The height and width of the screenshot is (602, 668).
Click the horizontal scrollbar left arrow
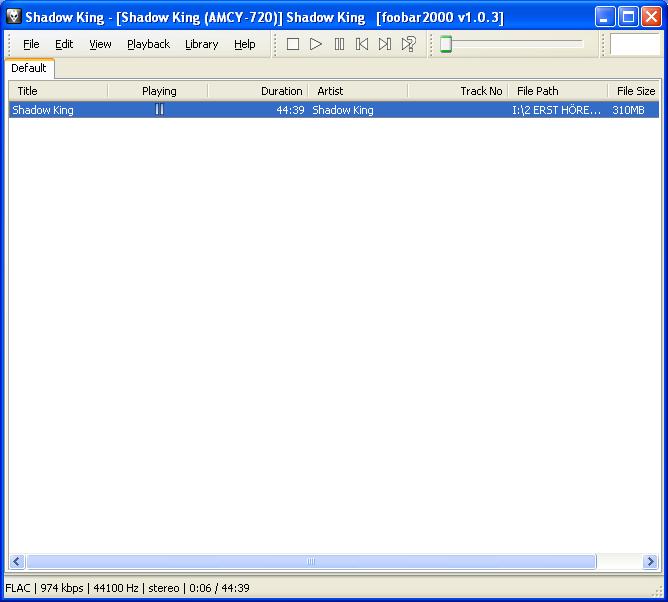(x=16, y=562)
